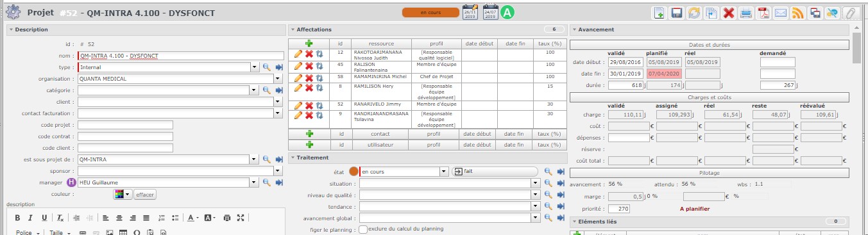Send project details by email via the envelope icon
The width and height of the screenshot is (868, 235).
tap(781, 13)
